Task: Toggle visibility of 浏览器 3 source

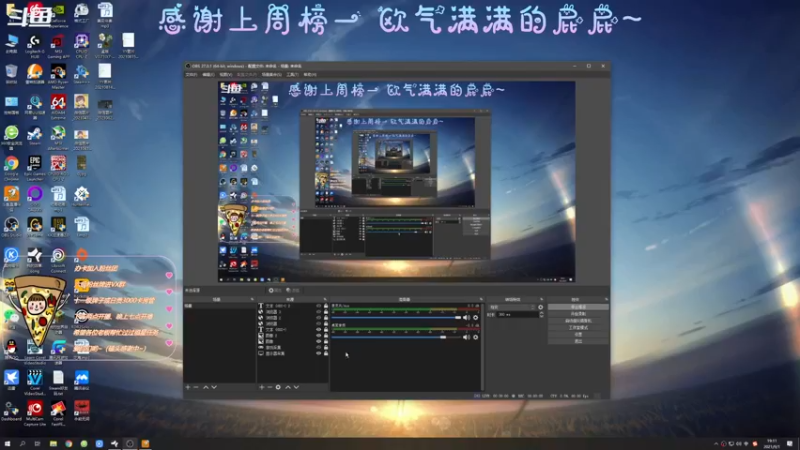Action: click(x=318, y=312)
